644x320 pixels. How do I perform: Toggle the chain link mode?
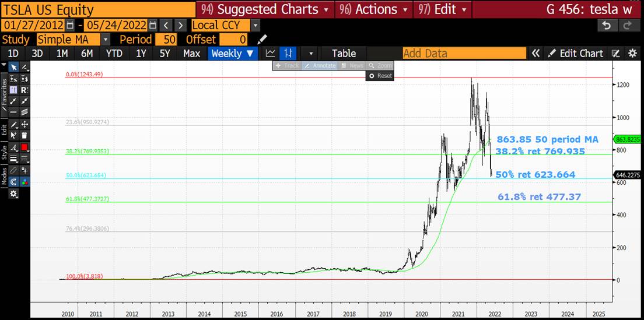[13, 170]
